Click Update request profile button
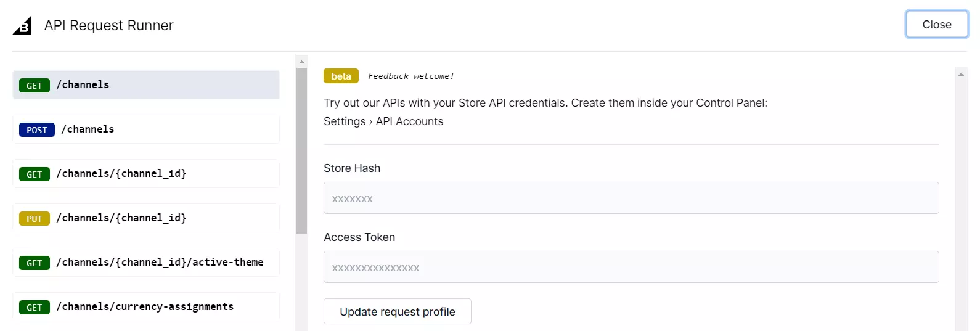 click(x=398, y=311)
